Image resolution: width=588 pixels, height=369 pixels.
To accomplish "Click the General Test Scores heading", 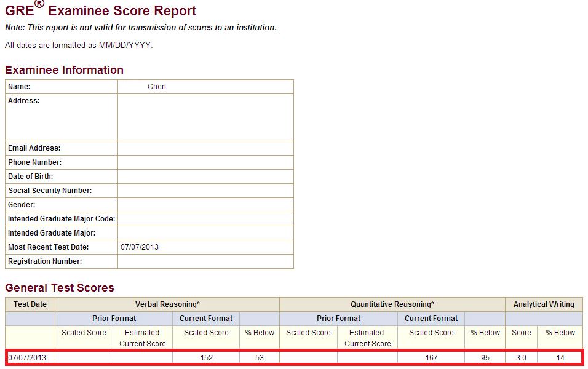I will tap(60, 288).
